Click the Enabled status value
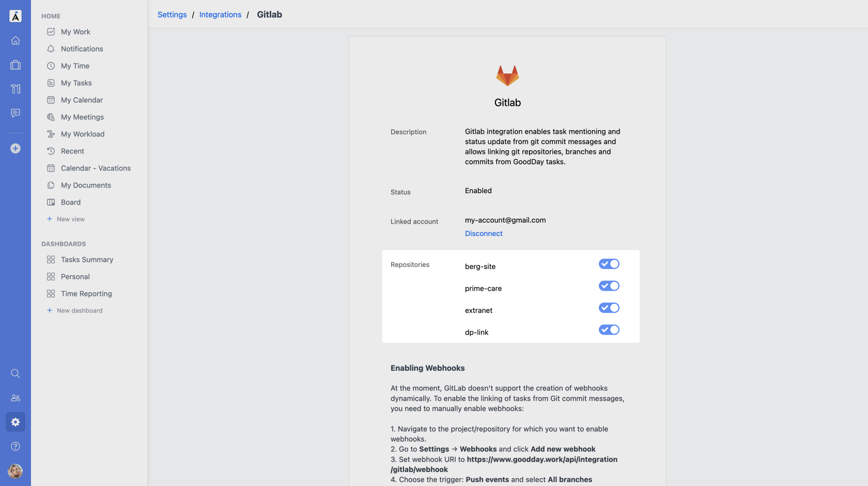The image size is (868, 486). [x=478, y=191]
